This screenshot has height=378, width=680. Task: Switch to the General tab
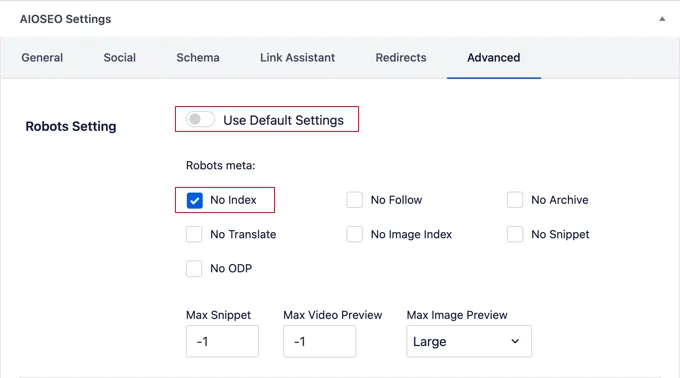click(x=42, y=58)
